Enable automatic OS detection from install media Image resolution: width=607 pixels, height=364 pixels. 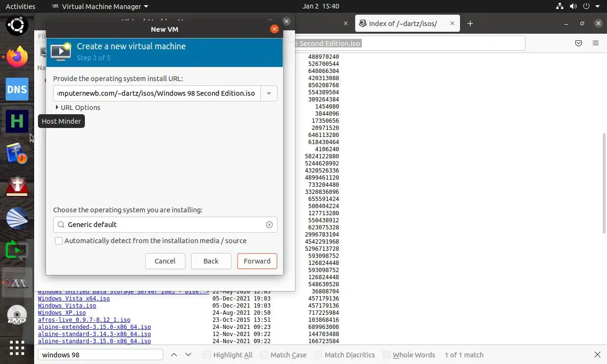(59, 241)
